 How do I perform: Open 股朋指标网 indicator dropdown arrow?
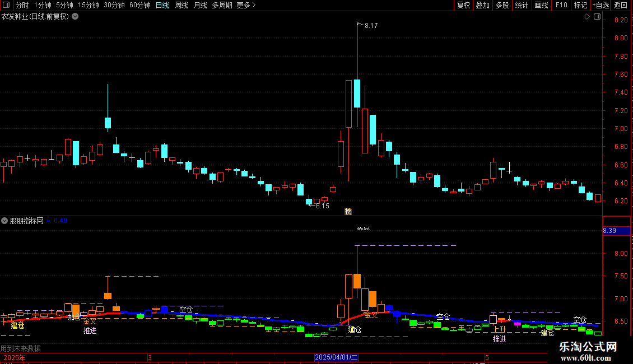coord(4,221)
